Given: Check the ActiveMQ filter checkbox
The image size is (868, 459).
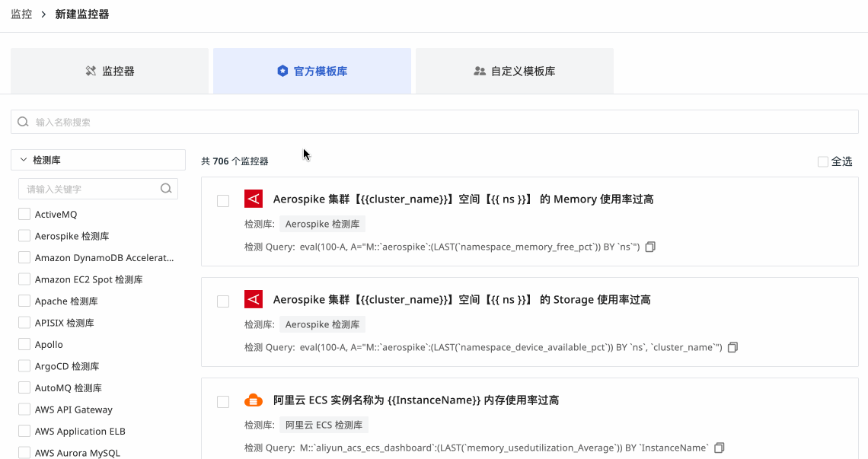Looking at the screenshot, I should tap(24, 215).
